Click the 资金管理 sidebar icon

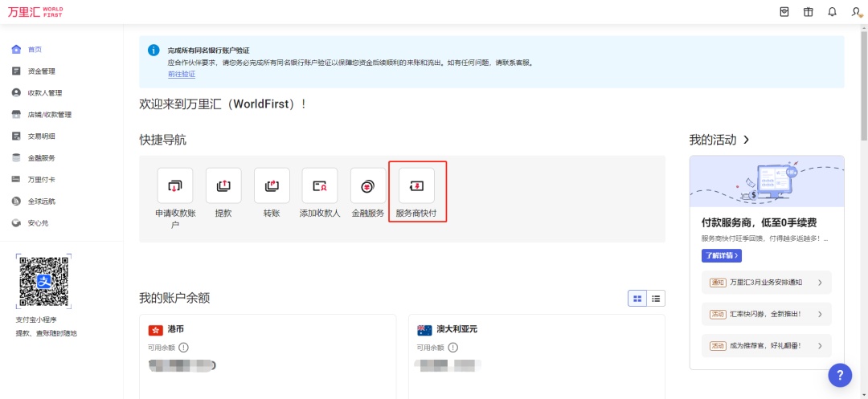pyautogui.click(x=16, y=71)
